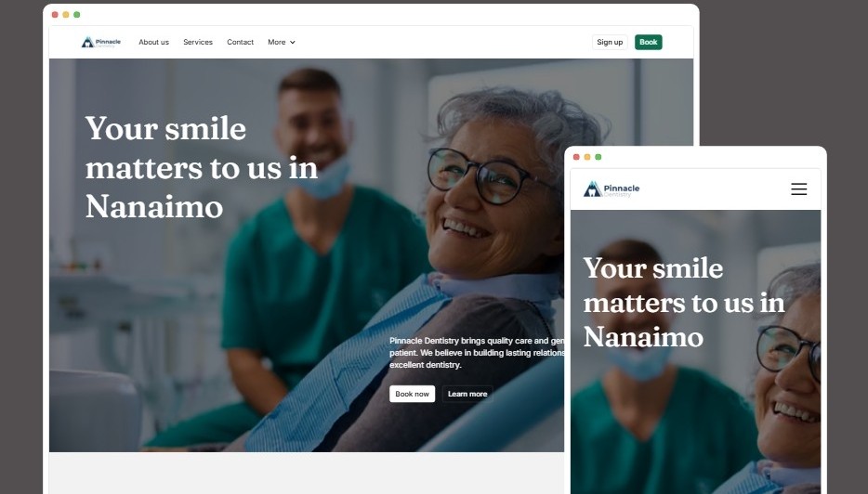Open the Services menu item
This screenshot has width=868, height=494.
pos(198,42)
